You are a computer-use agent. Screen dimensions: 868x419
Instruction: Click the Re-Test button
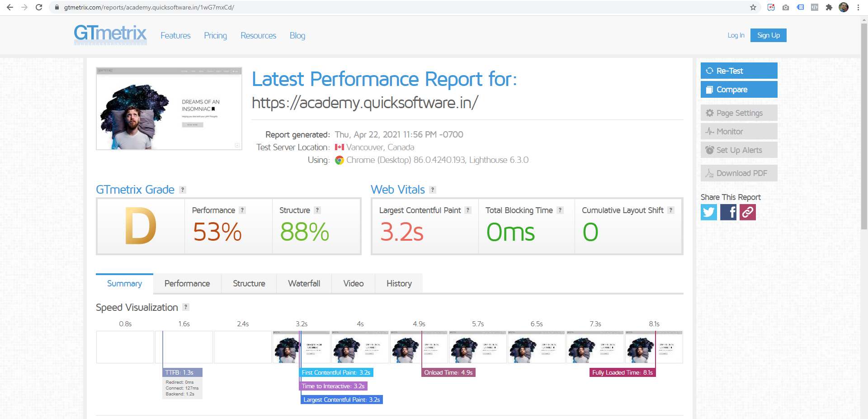pyautogui.click(x=739, y=71)
